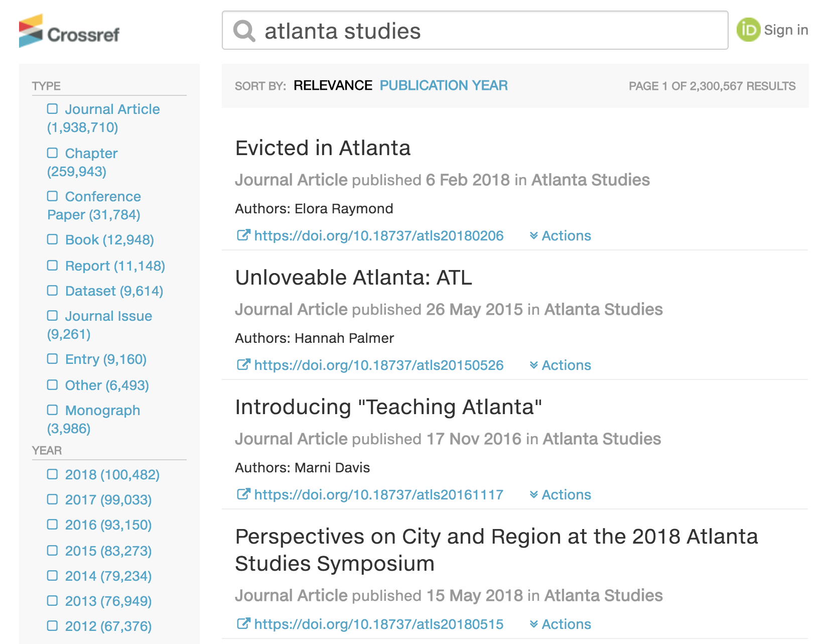Toggle the Dataset filter checkbox
The width and height of the screenshot is (826, 644).
pyautogui.click(x=53, y=290)
